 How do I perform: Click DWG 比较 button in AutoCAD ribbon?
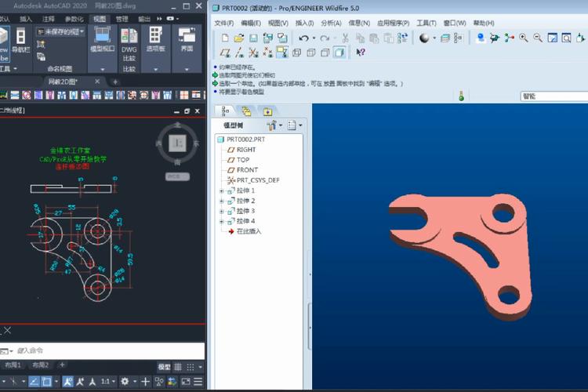coord(129,45)
